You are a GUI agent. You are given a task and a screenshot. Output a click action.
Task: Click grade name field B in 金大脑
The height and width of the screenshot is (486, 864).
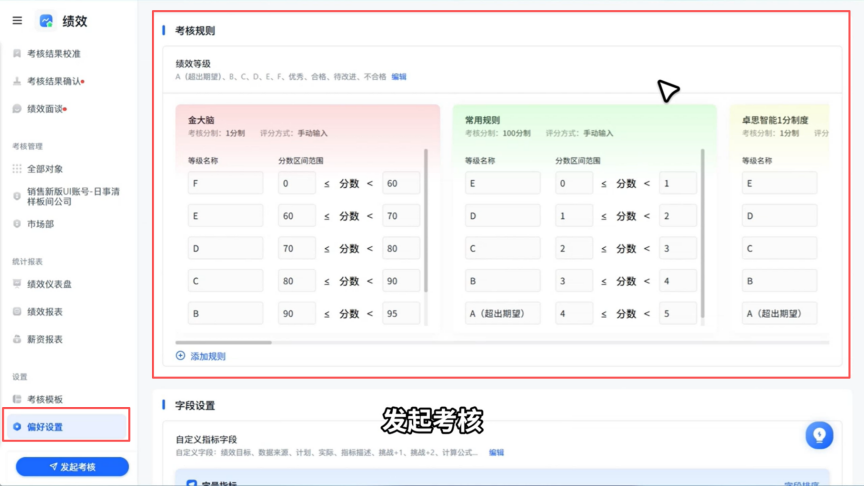225,313
